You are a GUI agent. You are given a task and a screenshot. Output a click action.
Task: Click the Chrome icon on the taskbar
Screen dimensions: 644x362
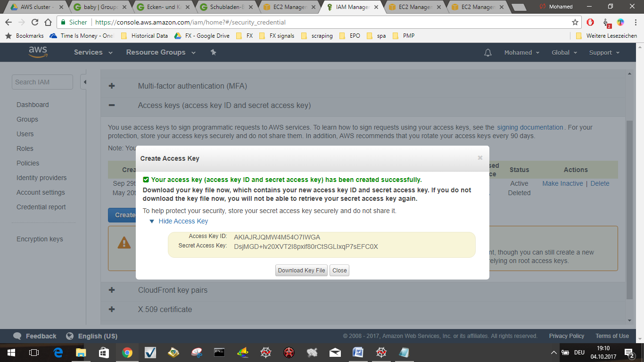[x=127, y=352]
